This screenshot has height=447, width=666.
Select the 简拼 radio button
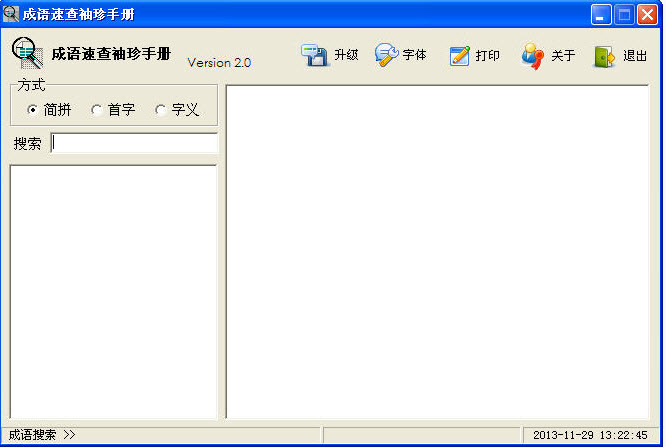32,110
